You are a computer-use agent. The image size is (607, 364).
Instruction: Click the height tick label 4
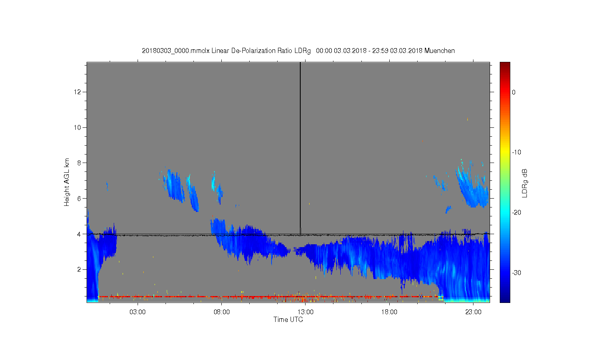[79, 234]
